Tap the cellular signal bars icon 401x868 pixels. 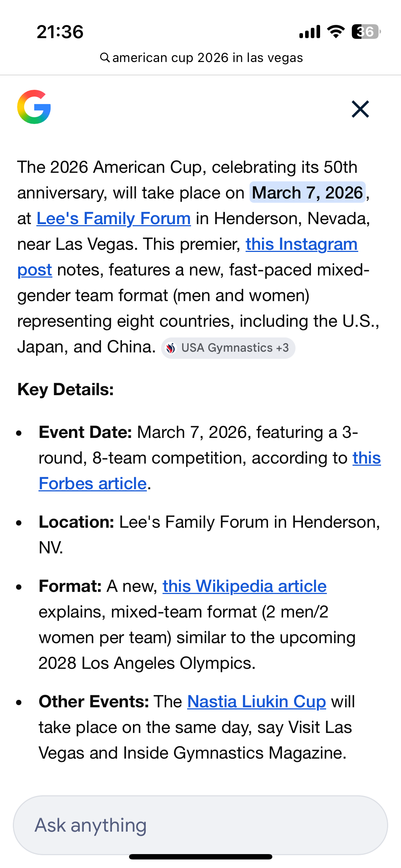click(310, 32)
